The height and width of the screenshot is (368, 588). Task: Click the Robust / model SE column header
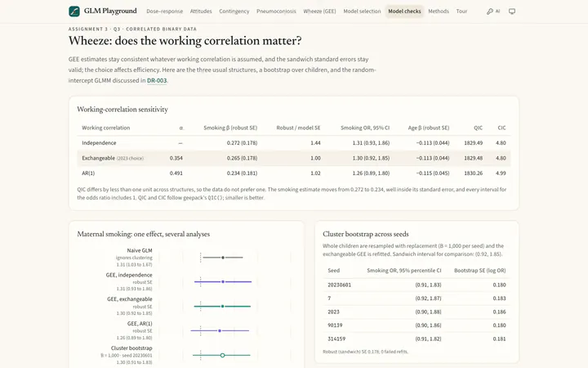coord(299,128)
